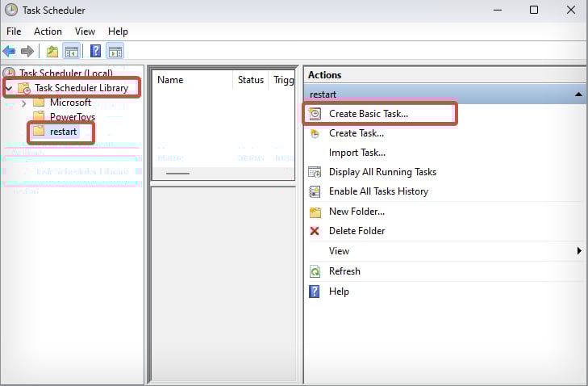588x386 pixels.
Task: Select Task Scheduler (Local) root node
Action: tap(66, 73)
